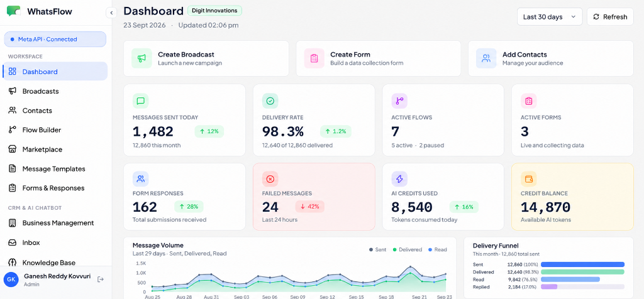
Task: Click the Broadcasts megaphone sidebar icon
Action: [x=13, y=91]
